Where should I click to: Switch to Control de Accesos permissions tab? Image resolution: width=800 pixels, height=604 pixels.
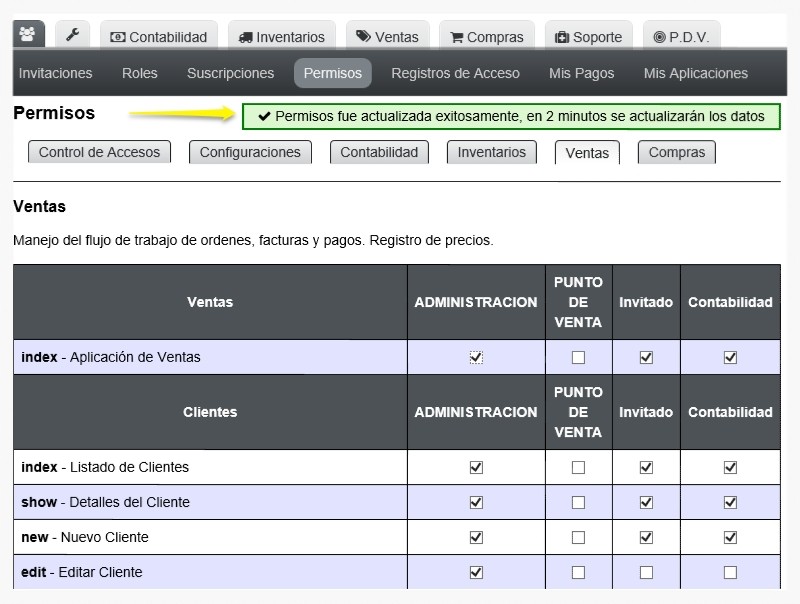click(99, 152)
